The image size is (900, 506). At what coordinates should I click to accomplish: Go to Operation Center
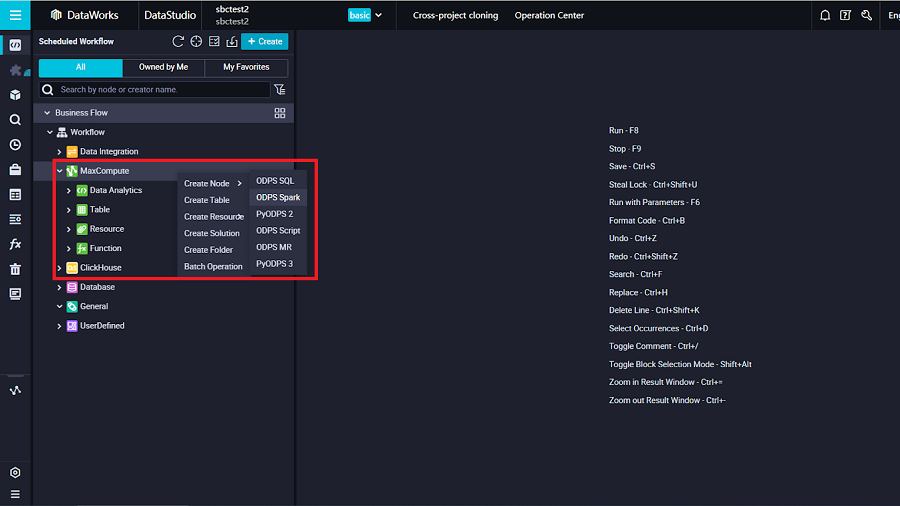(x=549, y=15)
